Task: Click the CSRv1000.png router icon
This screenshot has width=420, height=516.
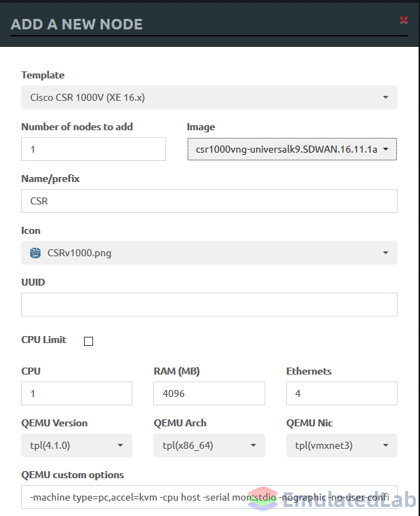Action: (x=35, y=253)
